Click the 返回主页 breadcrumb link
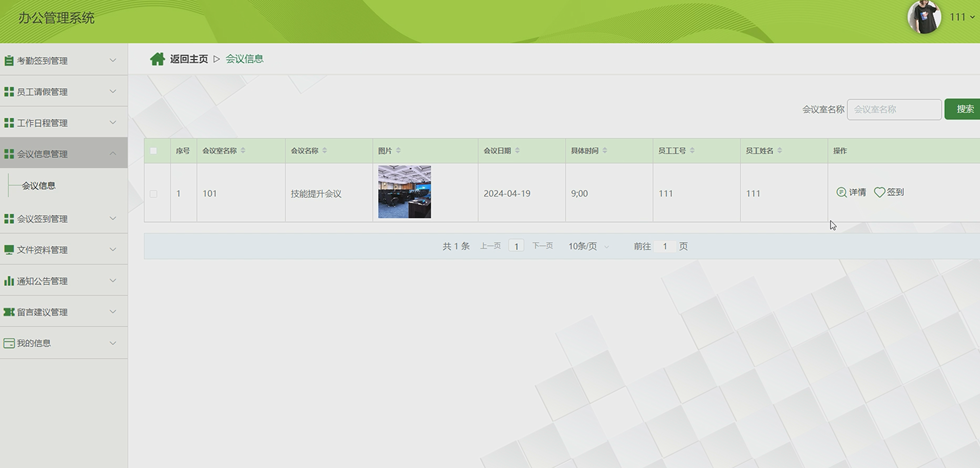Image resolution: width=980 pixels, height=468 pixels. (189, 59)
